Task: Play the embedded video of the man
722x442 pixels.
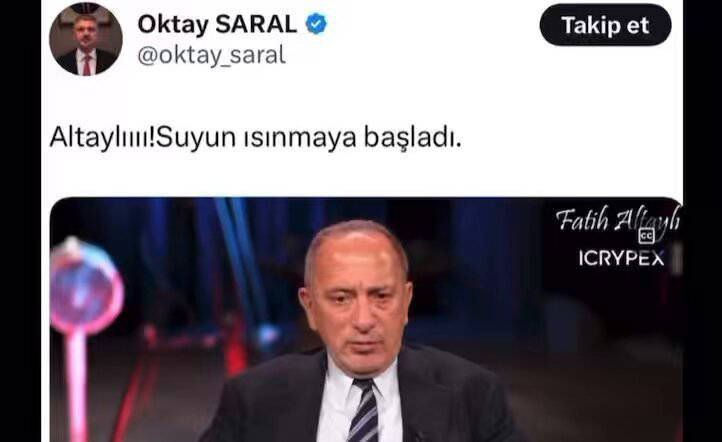Action: click(366, 320)
